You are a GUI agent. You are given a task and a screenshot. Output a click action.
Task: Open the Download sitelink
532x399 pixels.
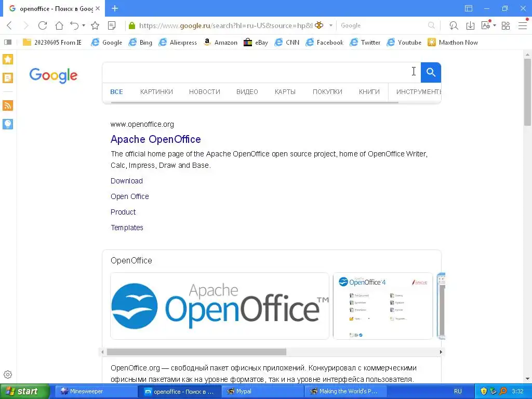127,181
